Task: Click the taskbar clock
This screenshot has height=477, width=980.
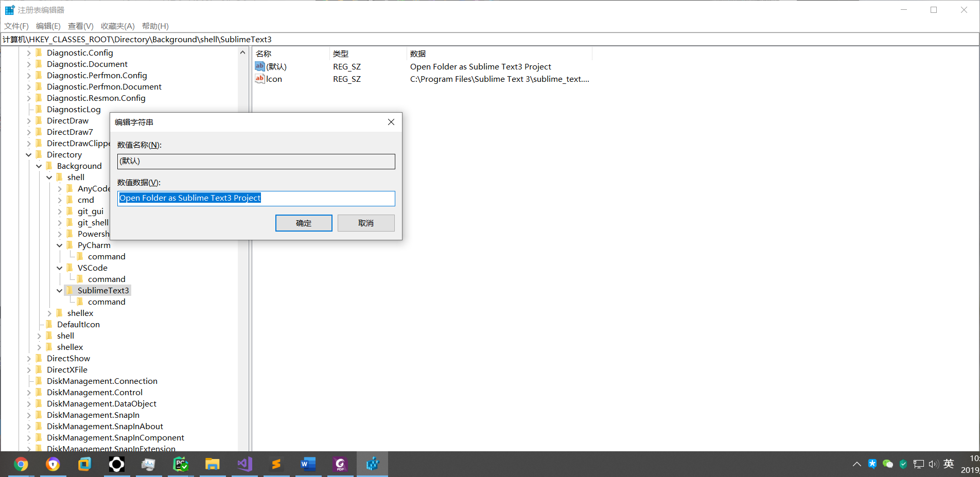Action: point(970,464)
